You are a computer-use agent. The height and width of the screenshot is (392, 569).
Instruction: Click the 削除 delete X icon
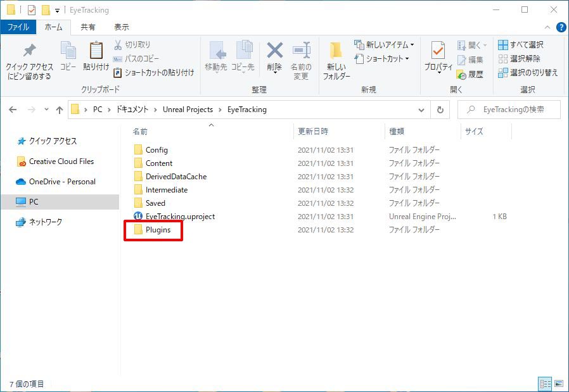(x=275, y=50)
